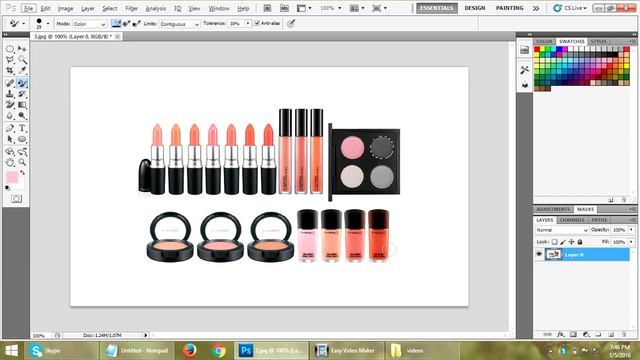Select the Gradient tool
The image size is (640, 360).
[22, 105]
